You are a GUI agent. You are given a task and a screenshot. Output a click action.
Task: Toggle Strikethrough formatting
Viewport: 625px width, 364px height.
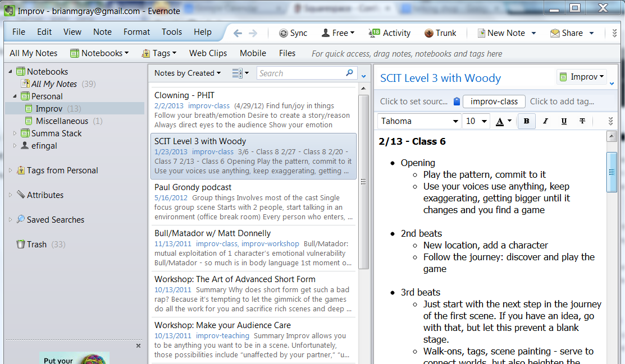coord(582,121)
